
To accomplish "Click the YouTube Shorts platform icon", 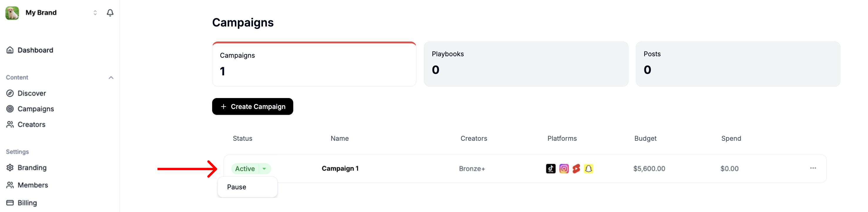I will click(x=576, y=168).
